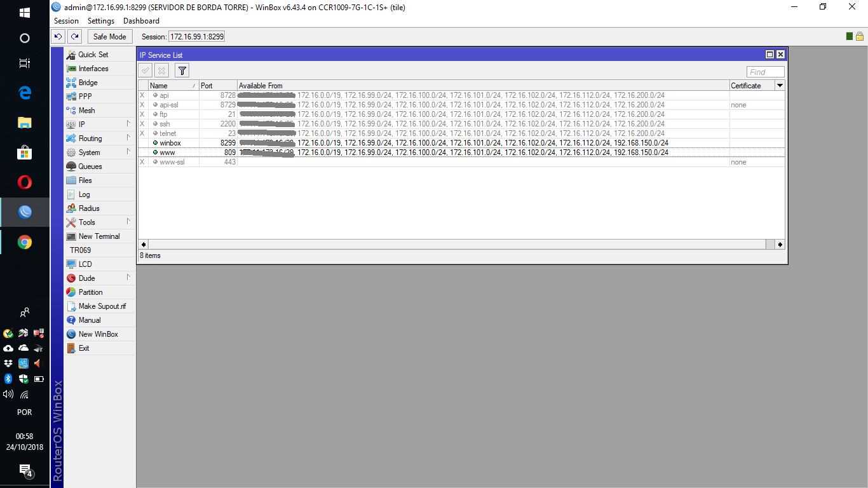Click the Undo arrow in the WinBox toolbar
The image size is (868, 488).
(58, 37)
